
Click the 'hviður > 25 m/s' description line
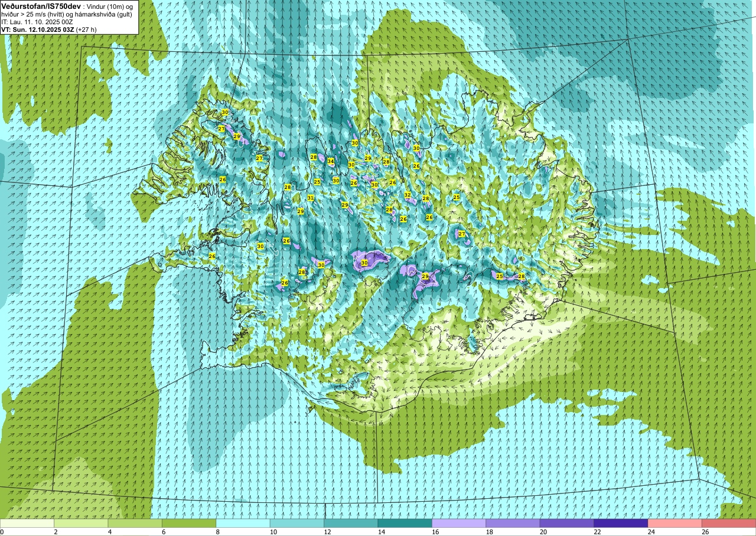click(67, 14)
